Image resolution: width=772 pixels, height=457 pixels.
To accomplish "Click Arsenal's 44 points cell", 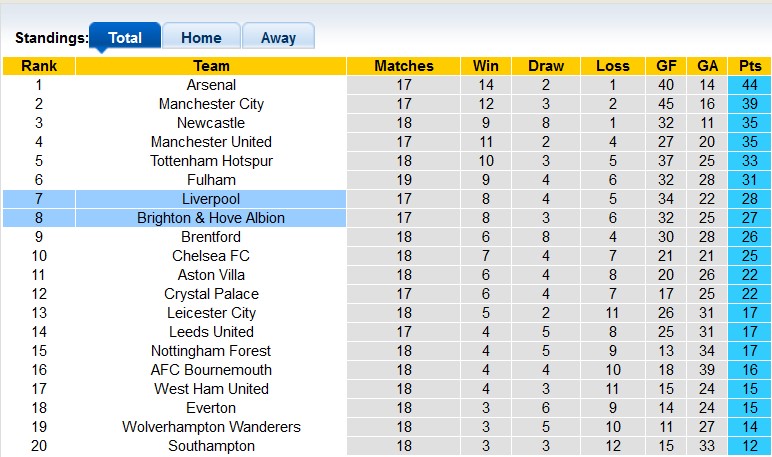I will (x=749, y=85).
